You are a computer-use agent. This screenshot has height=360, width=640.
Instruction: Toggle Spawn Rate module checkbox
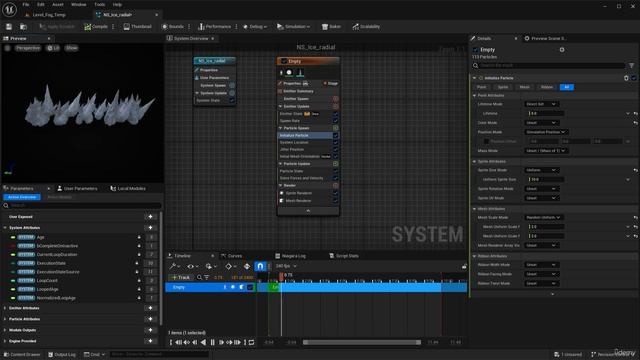tap(336, 121)
